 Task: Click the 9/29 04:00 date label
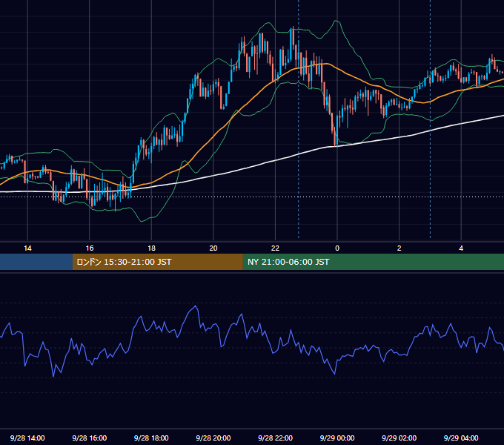point(461,438)
